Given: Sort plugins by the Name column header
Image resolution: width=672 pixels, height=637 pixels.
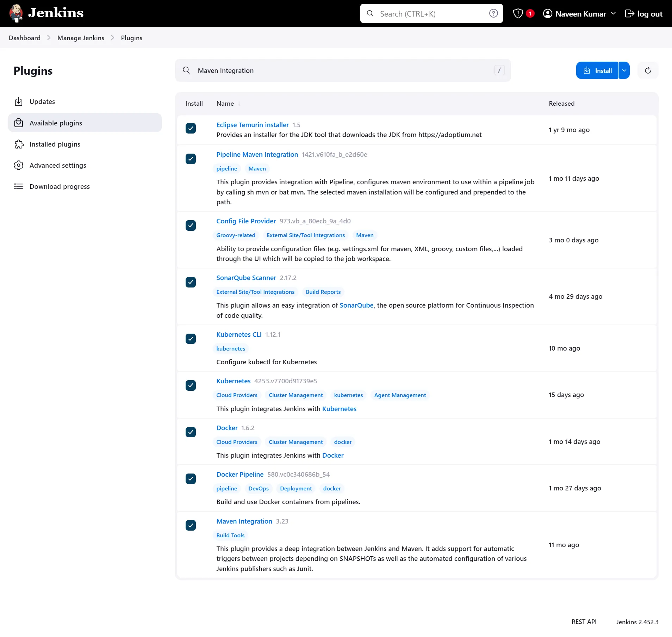Looking at the screenshot, I should (x=228, y=104).
